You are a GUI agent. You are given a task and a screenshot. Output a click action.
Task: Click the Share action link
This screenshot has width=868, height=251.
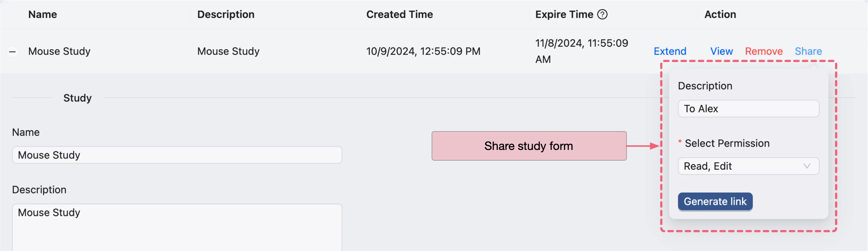click(x=808, y=51)
